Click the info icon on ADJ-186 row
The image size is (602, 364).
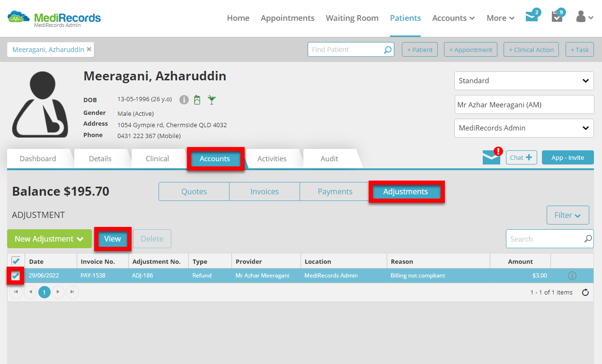572,276
